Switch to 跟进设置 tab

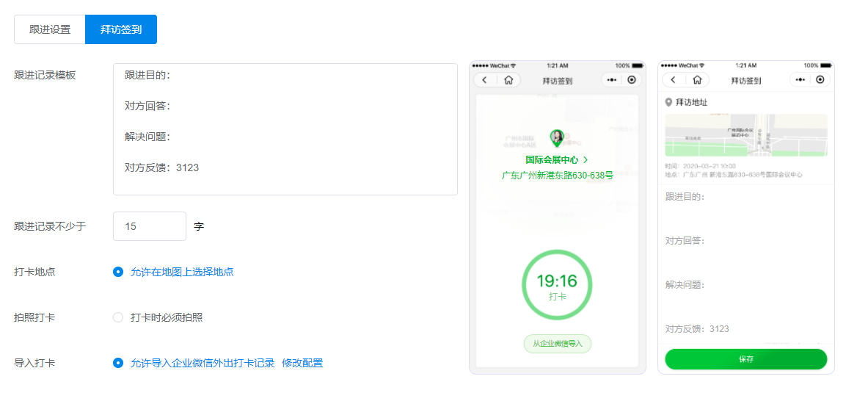click(x=50, y=29)
